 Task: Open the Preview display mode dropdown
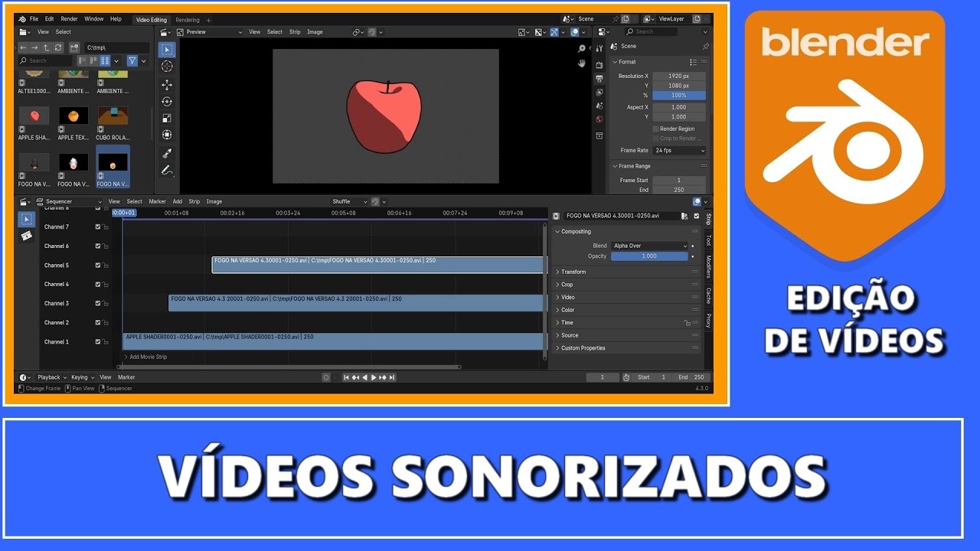(209, 32)
